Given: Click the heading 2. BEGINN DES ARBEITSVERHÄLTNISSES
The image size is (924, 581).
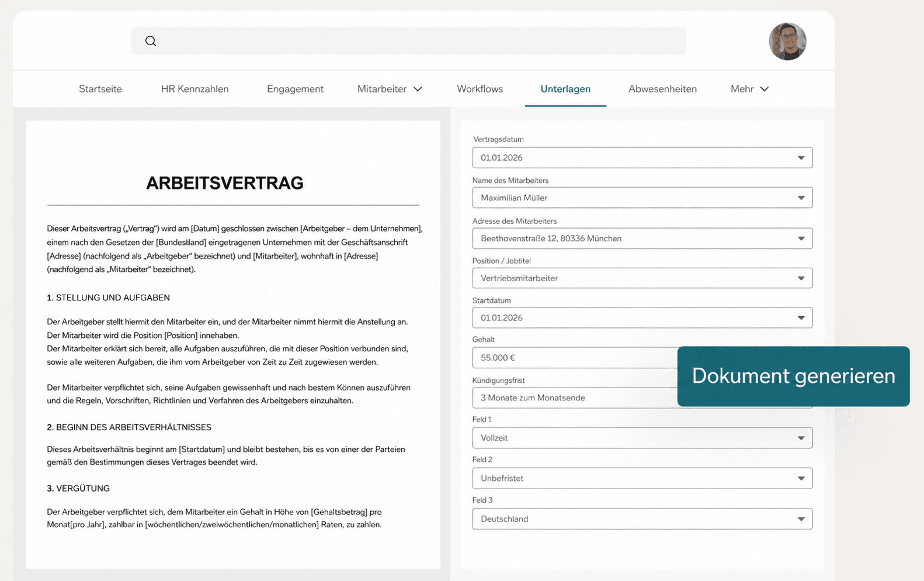Looking at the screenshot, I should coord(129,427).
